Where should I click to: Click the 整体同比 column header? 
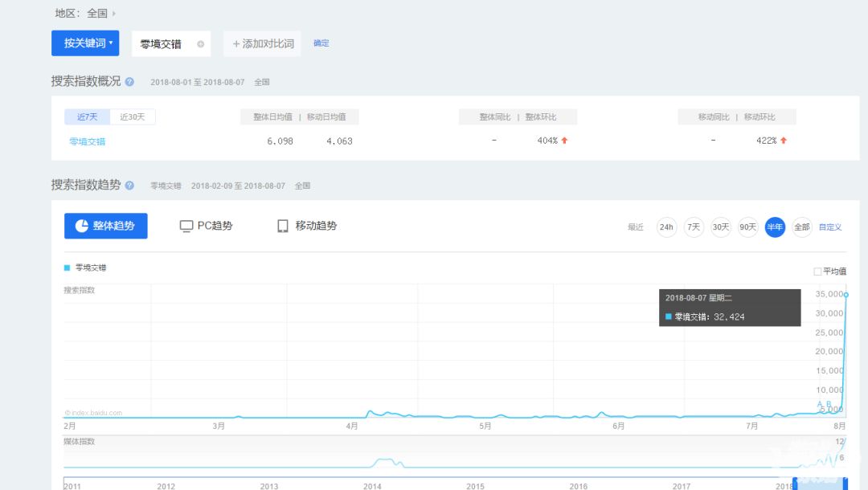click(x=495, y=117)
